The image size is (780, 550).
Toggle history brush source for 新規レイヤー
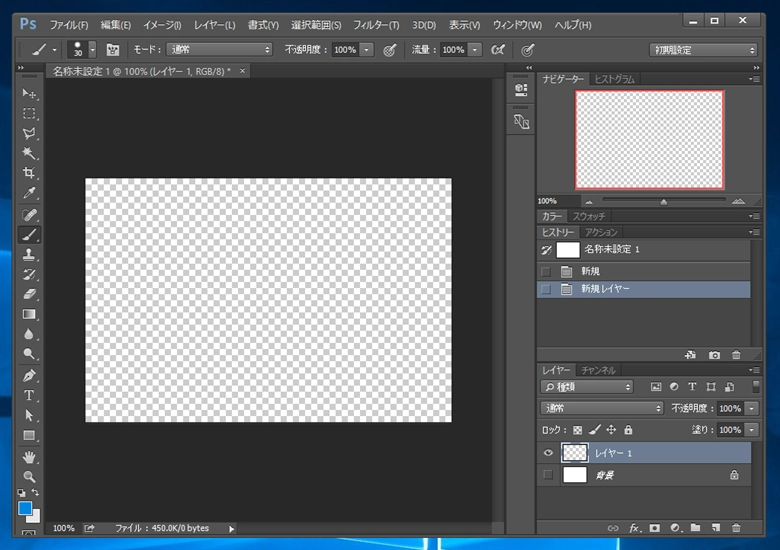pyautogui.click(x=546, y=289)
